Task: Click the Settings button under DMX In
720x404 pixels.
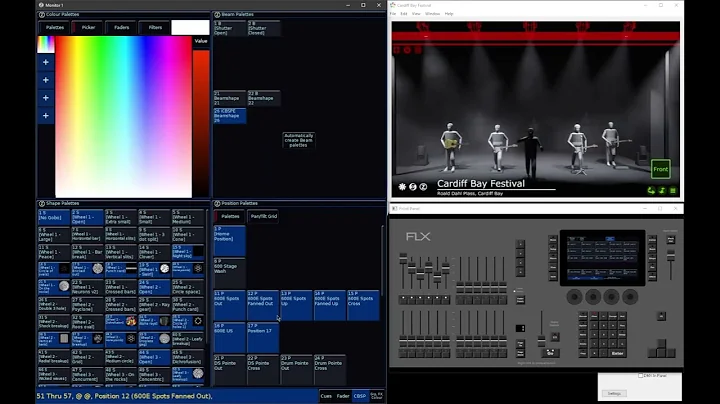Action: pyautogui.click(x=614, y=393)
